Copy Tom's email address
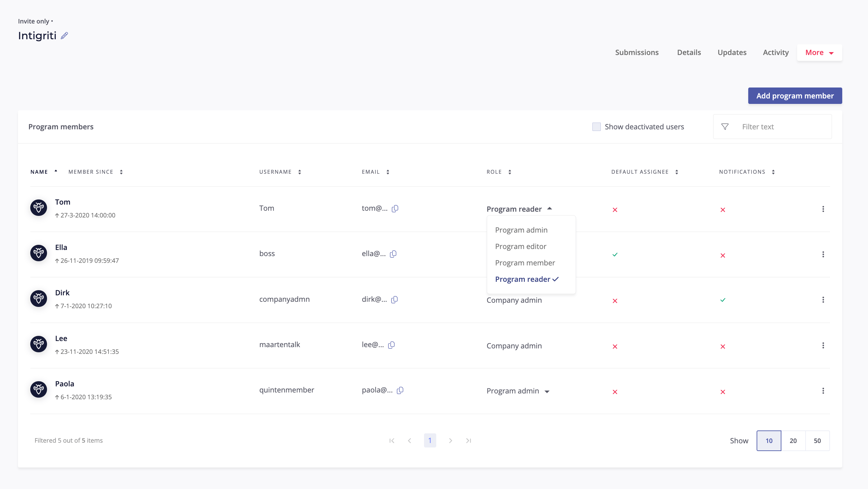The image size is (868, 489). 395,208
